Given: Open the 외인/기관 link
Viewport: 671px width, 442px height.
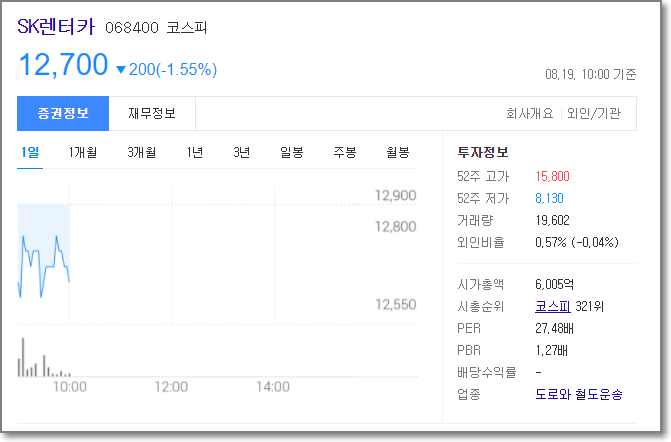Looking at the screenshot, I should [x=594, y=113].
